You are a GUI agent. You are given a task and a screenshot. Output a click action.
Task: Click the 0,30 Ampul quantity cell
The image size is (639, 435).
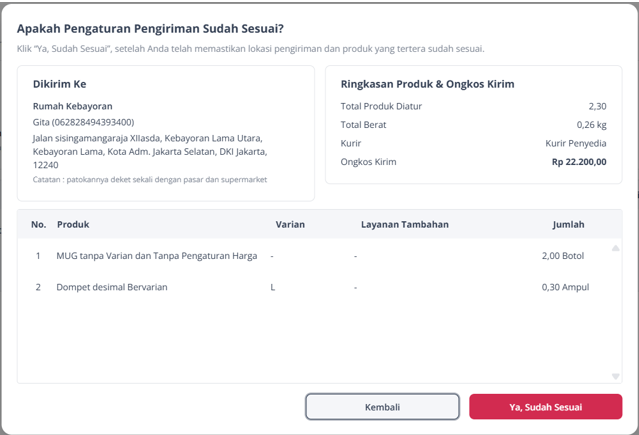565,287
